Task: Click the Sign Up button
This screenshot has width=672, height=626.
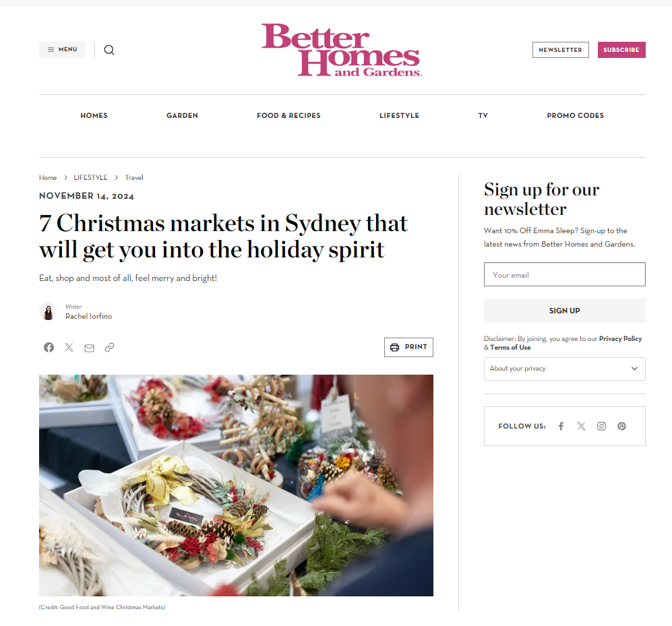Action: 564,311
